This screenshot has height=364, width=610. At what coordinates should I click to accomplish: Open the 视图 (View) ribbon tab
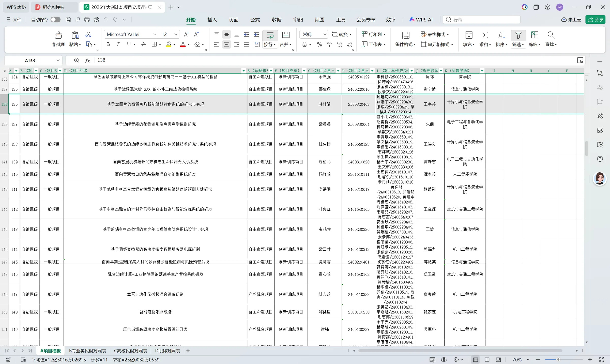point(319,20)
